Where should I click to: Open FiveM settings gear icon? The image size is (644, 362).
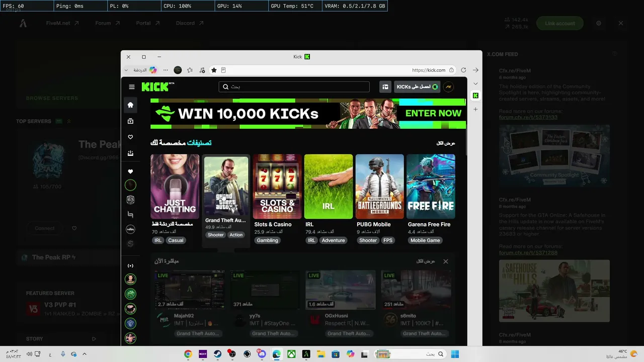(599, 23)
